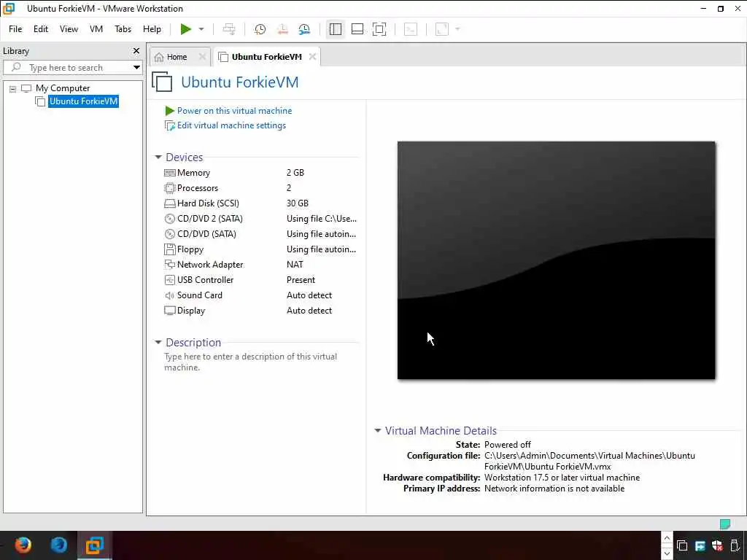Click the Revert to snapshot icon

(x=282, y=29)
